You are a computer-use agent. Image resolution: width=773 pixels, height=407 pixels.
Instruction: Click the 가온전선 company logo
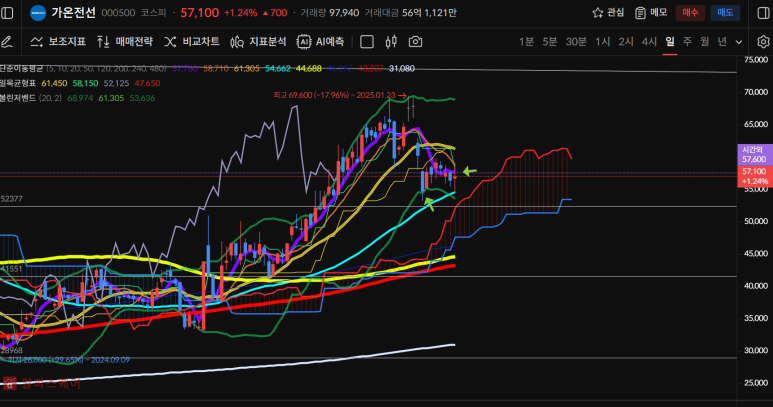click(38, 13)
